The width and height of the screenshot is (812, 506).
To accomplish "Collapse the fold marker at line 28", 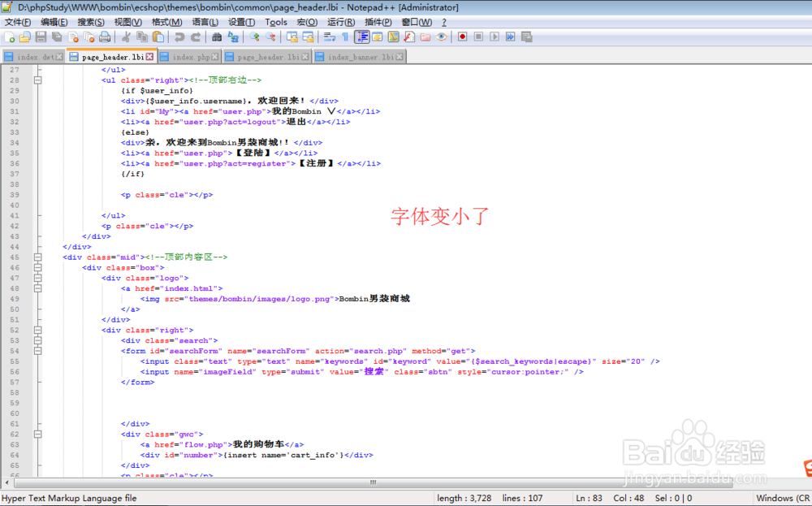I will pyautogui.click(x=37, y=80).
